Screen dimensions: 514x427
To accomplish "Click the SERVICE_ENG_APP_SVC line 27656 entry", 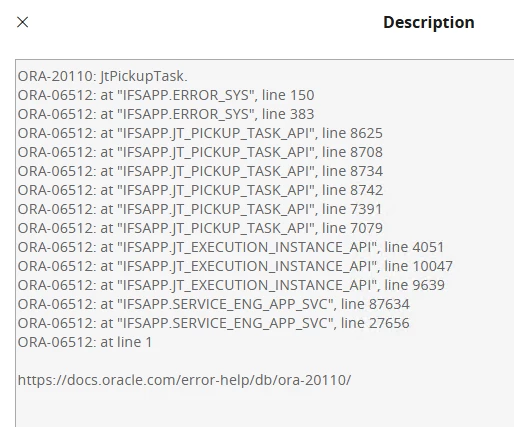I will point(213,323).
